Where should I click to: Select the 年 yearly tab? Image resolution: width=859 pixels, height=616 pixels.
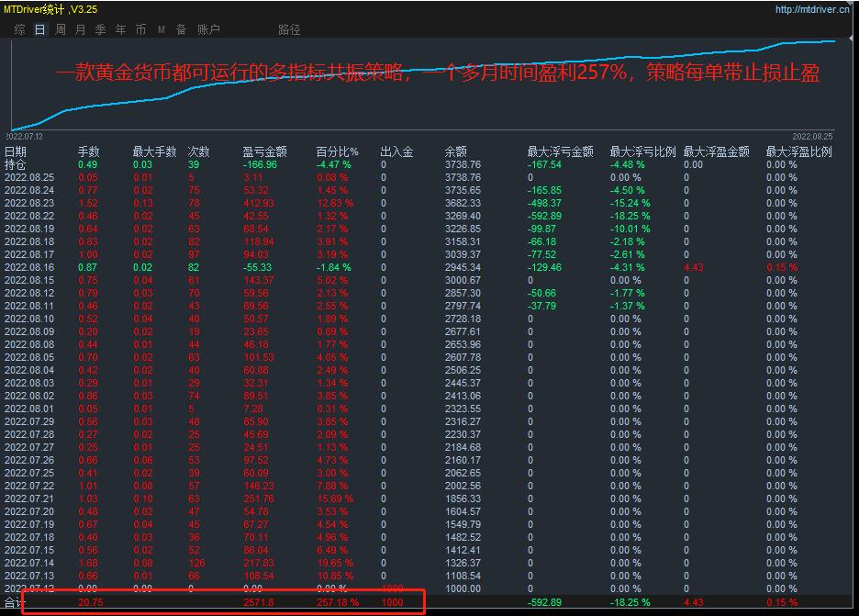click(120, 29)
